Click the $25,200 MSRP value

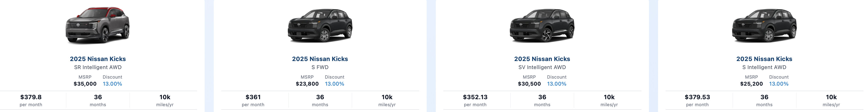(x=751, y=84)
